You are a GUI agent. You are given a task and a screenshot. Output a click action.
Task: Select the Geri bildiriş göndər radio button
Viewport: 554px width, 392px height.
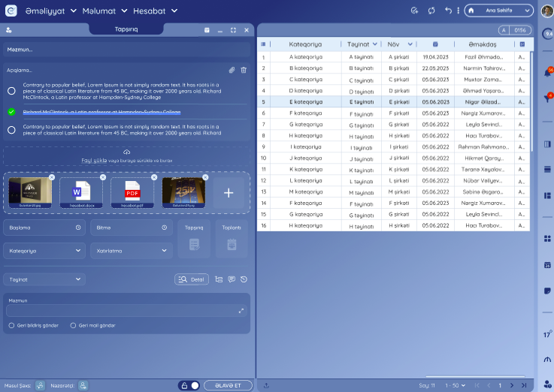(11, 325)
